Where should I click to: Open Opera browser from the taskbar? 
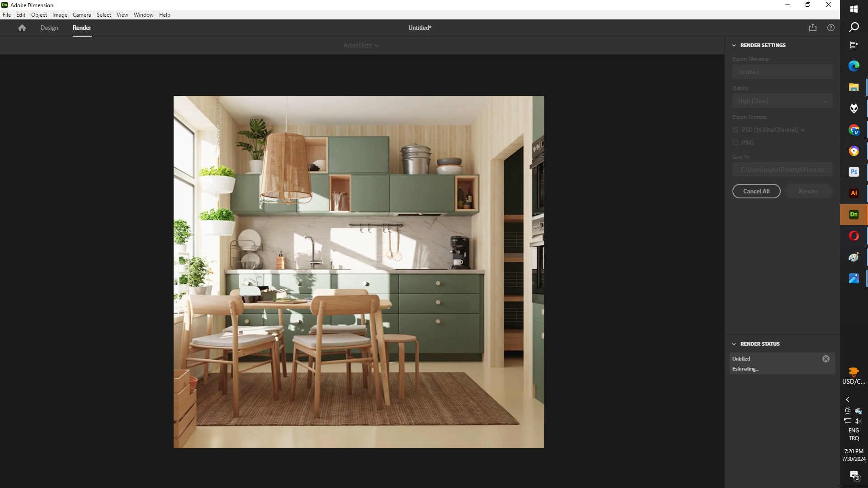(854, 236)
